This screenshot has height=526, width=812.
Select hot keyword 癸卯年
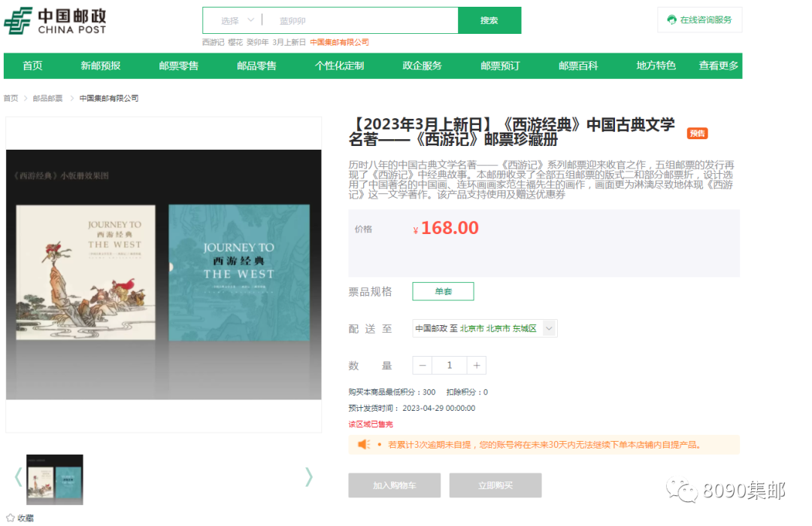(x=257, y=42)
